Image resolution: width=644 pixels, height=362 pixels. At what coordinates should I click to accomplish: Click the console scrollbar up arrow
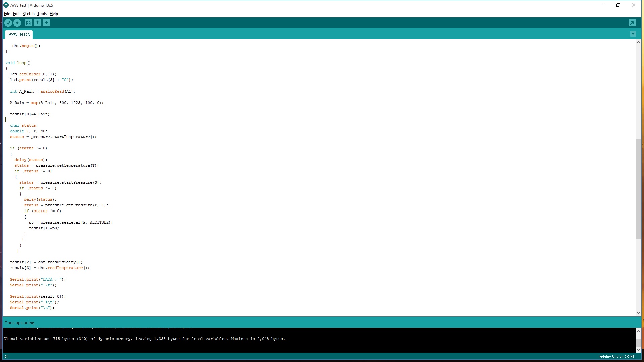pyautogui.click(x=638, y=331)
